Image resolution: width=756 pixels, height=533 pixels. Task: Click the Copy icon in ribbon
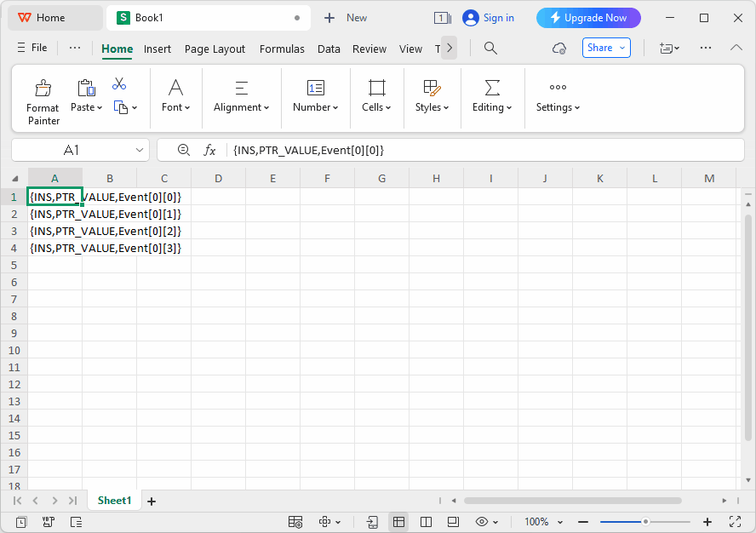click(x=121, y=107)
